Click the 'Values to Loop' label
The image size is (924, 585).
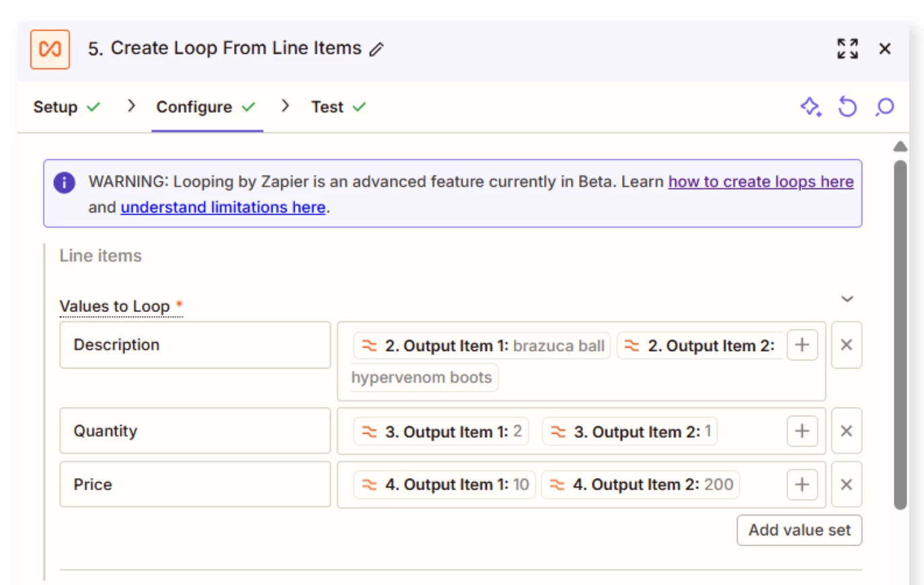(x=114, y=307)
